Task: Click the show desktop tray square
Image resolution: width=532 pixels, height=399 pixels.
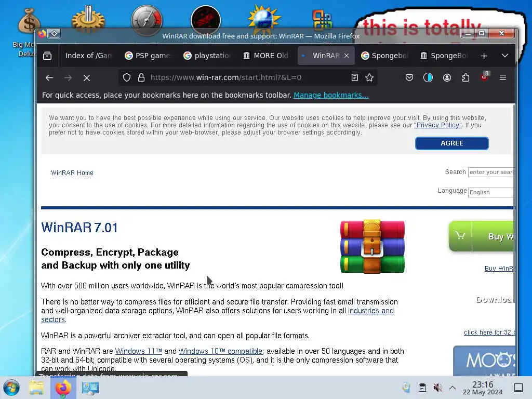Action: pos(518,388)
